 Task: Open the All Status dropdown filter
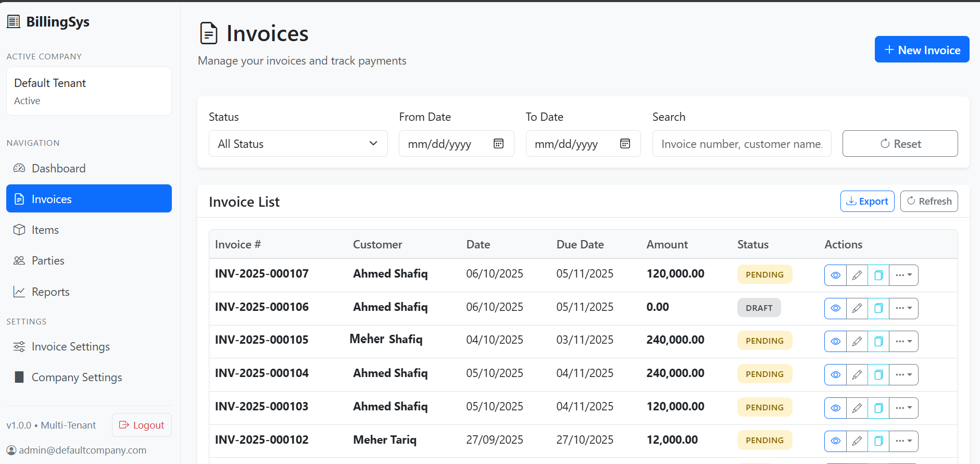(x=298, y=144)
